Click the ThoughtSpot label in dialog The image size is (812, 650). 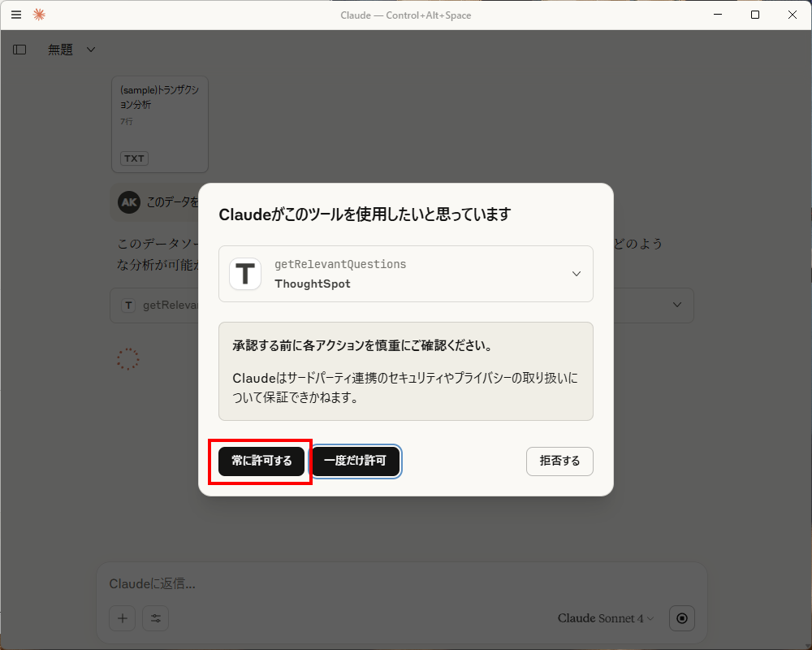click(313, 284)
